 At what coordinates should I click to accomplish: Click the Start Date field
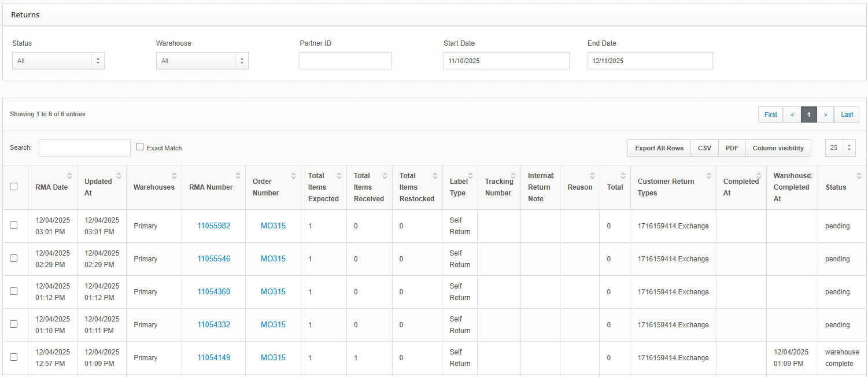click(x=506, y=61)
